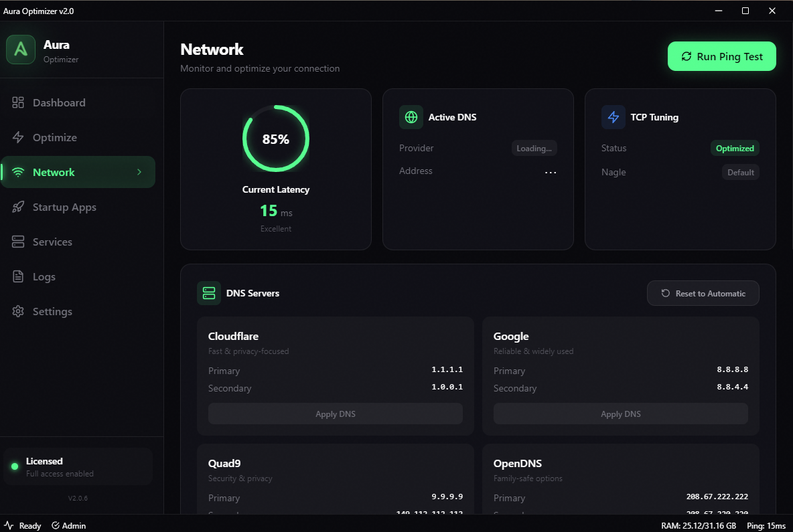Expand the Network chevron in sidebar
Viewport: 793px width, 532px height.
[139, 171]
